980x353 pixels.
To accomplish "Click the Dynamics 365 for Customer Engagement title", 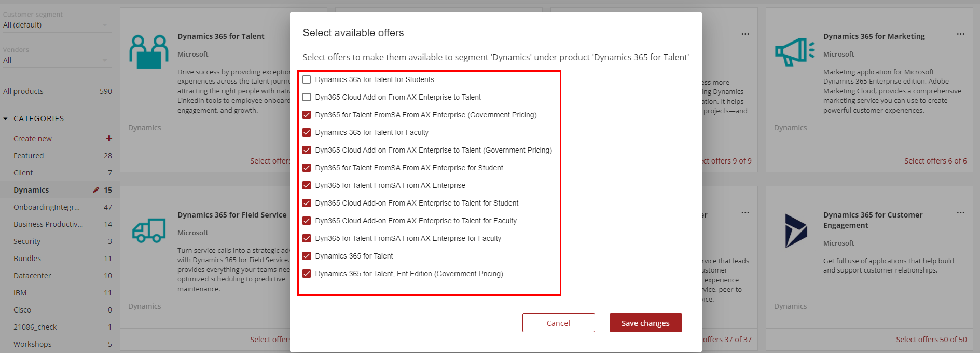I will [x=873, y=220].
